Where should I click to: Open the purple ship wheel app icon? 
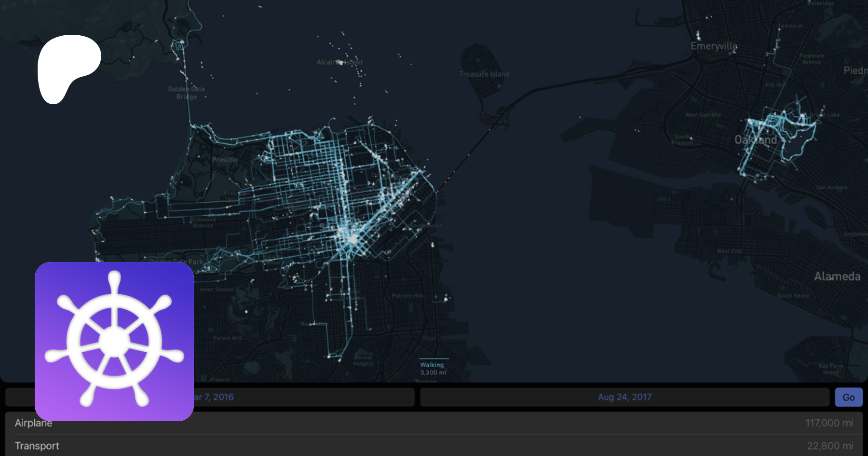[114, 342]
